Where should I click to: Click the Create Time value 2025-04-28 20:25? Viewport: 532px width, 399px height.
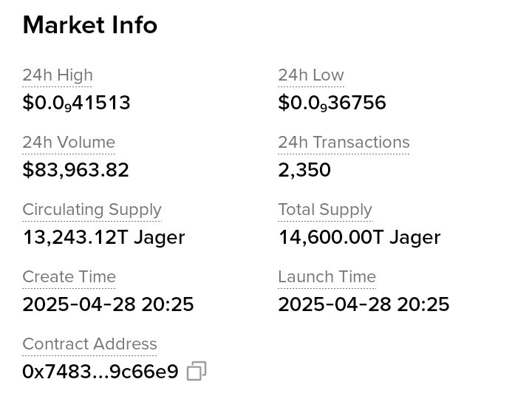point(108,304)
